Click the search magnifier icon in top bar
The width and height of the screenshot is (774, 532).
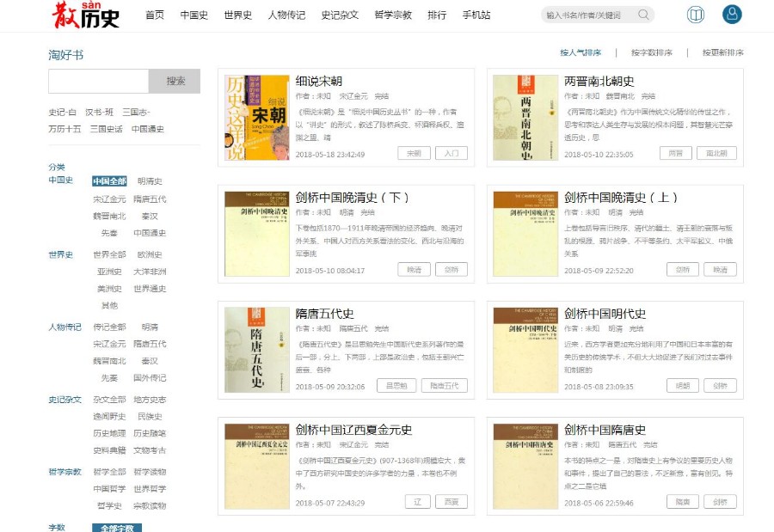click(642, 15)
